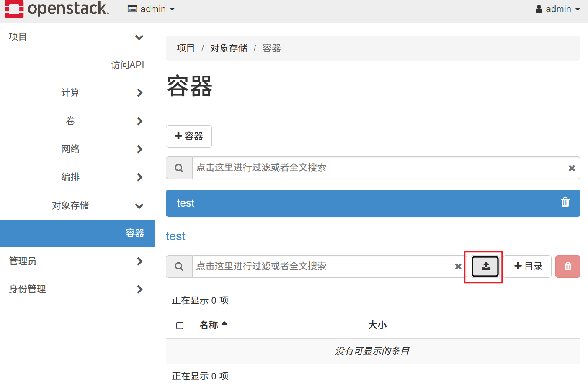
Task: Collapse the 对象存储 sidebar menu
Action: pos(77,205)
